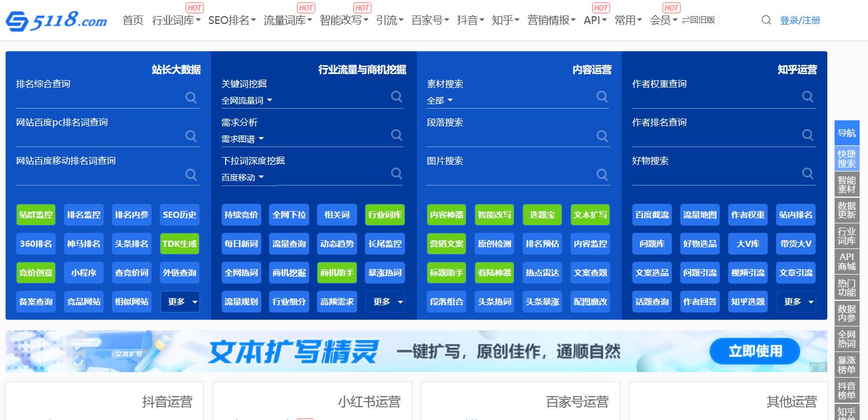Screen dimensions: 868x420
Task: Click the search magnifier in top navigation
Action: (x=766, y=20)
